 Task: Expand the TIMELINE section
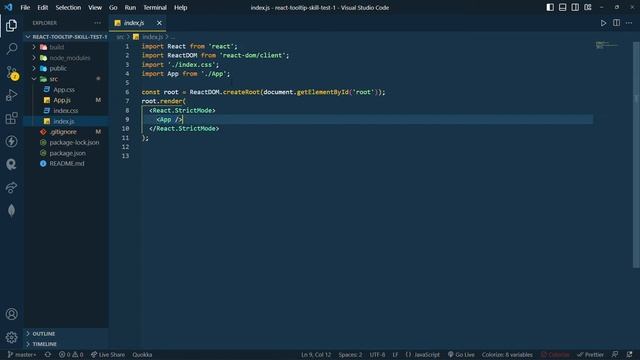click(x=66, y=344)
